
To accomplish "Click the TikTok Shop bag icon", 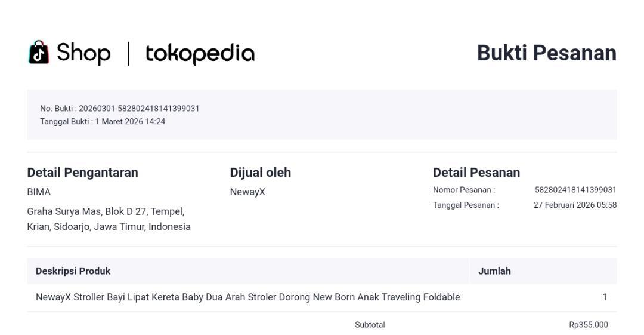I will coord(39,53).
